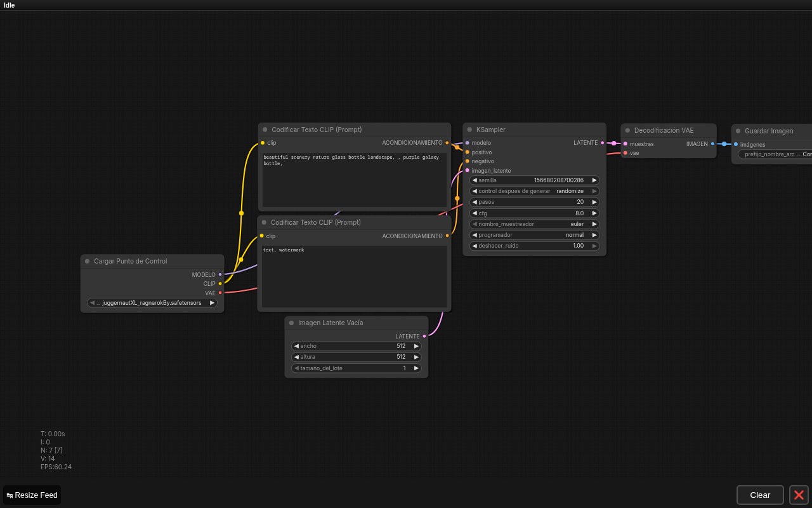This screenshot has width=812, height=508.
Task: Click the KSampler LATENTE output socket
Action: click(x=602, y=143)
